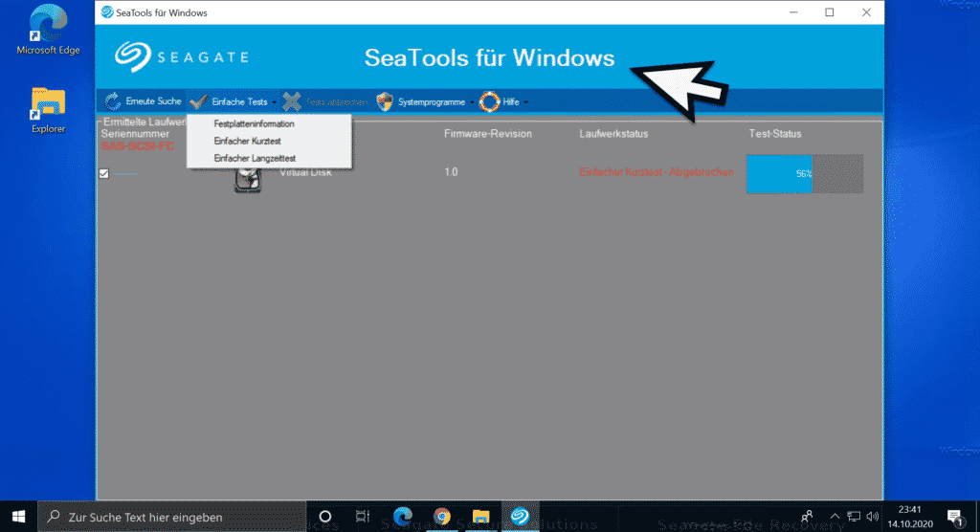The width and height of the screenshot is (980, 532).
Task: Click the Laufwerkstatus column header
Action: pos(613,134)
